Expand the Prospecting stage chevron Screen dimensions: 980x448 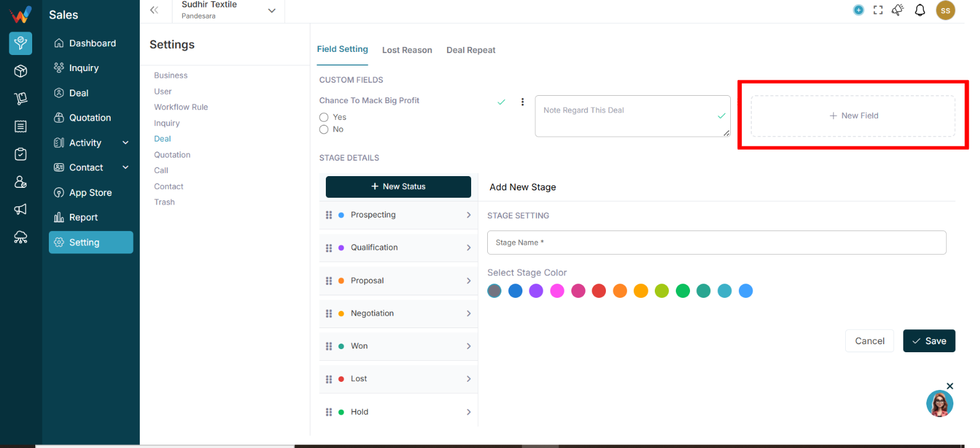[469, 215]
